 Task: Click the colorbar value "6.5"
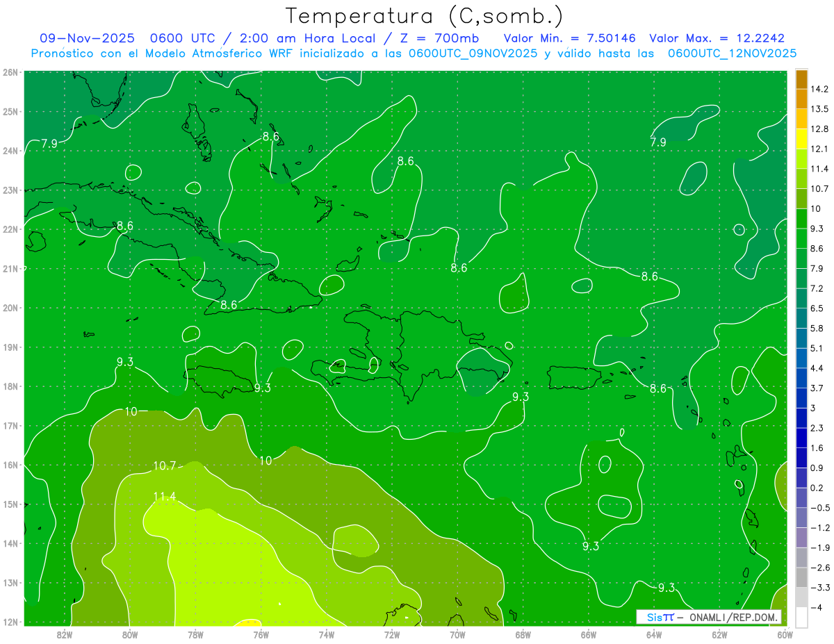pos(817,308)
